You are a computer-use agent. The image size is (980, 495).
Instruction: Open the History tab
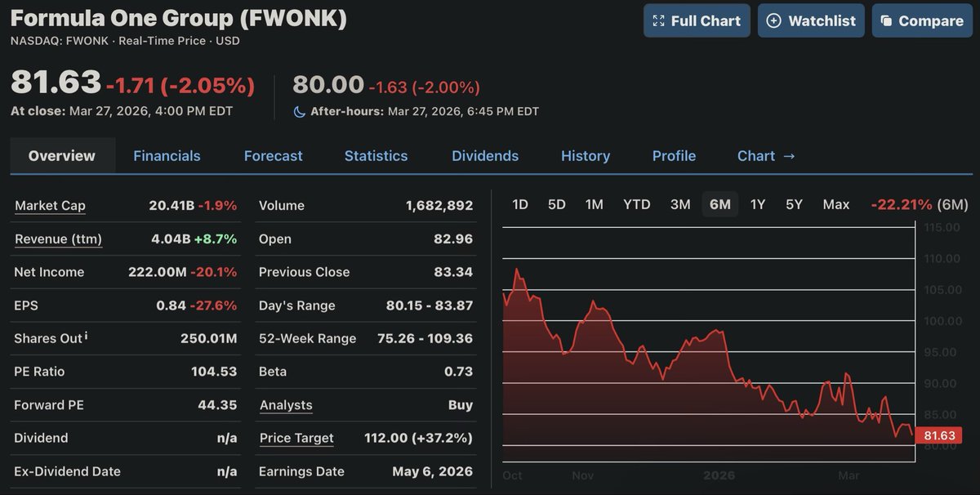tap(586, 155)
